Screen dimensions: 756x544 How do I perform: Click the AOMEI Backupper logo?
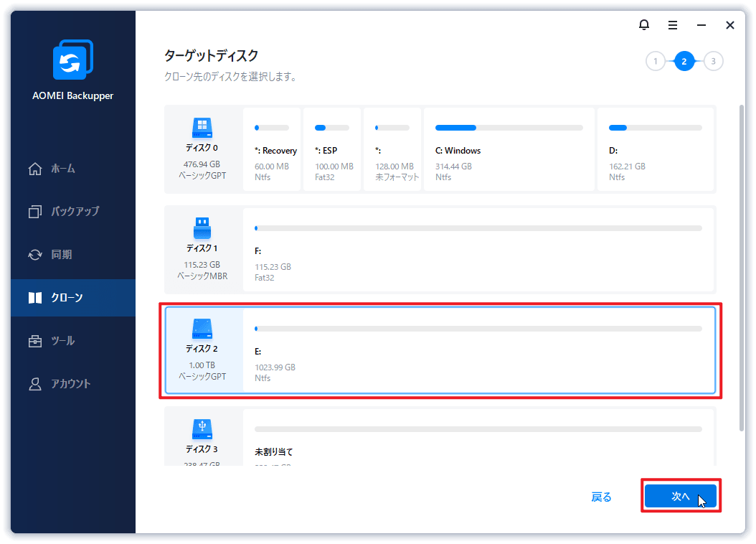coord(72,60)
